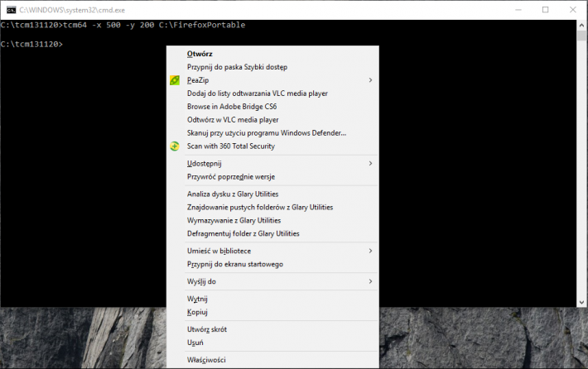This screenshot has width=588, height=369.
Task: Open Umieść w bibliotece entry
Action: click(x=272, y=251)
